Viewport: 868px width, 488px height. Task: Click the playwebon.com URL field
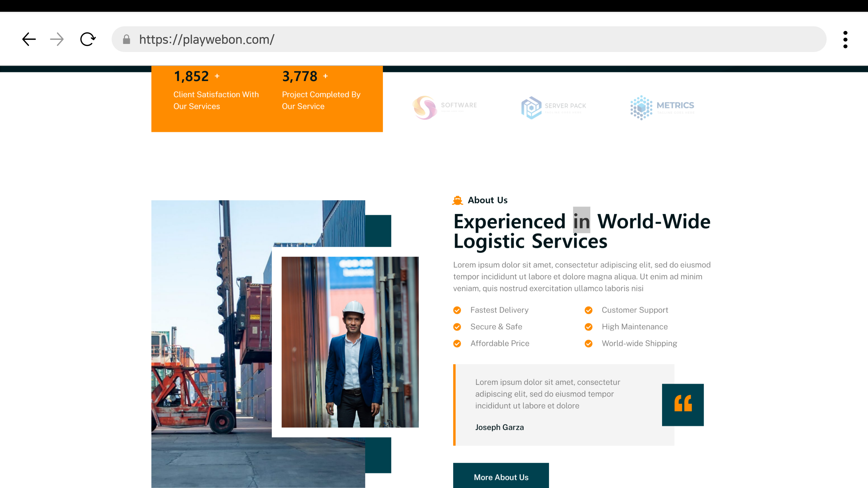tap(472, 39)
